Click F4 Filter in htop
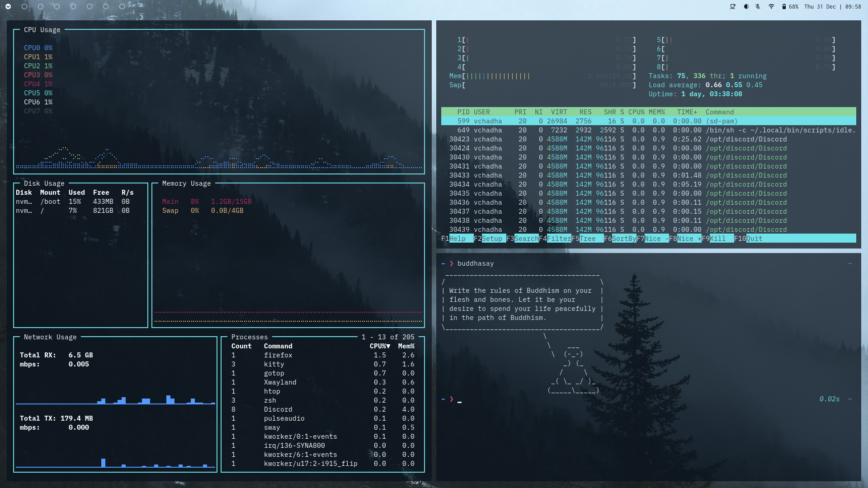Screen dimensions: 868x488 tap(555, 239)
